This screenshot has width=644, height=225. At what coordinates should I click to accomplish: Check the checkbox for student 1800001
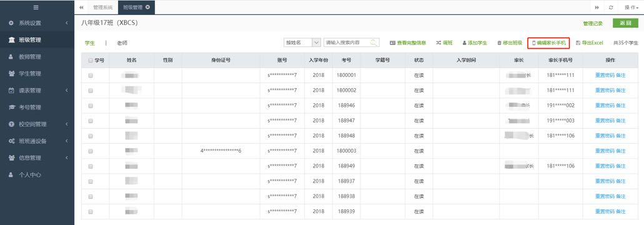pos(91,76)
